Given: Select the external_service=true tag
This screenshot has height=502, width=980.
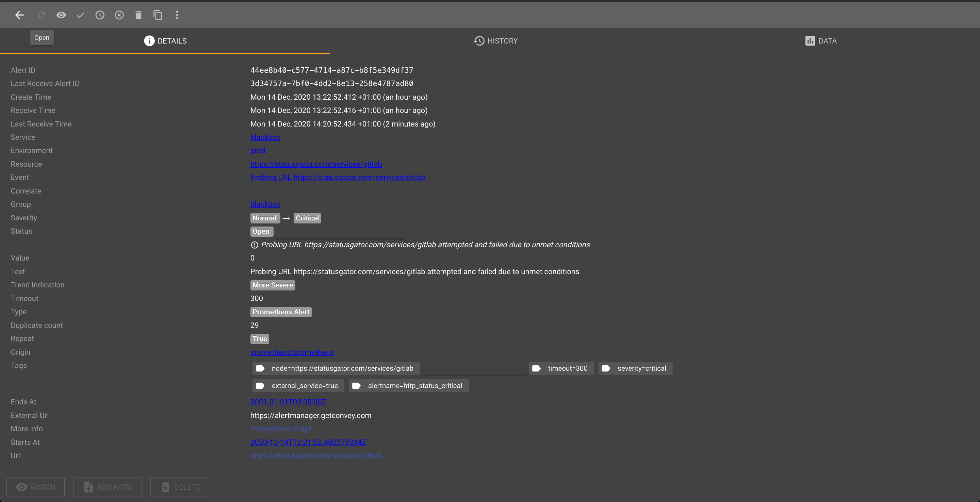Looking at the screenshot, I should (x=298, y=386).
